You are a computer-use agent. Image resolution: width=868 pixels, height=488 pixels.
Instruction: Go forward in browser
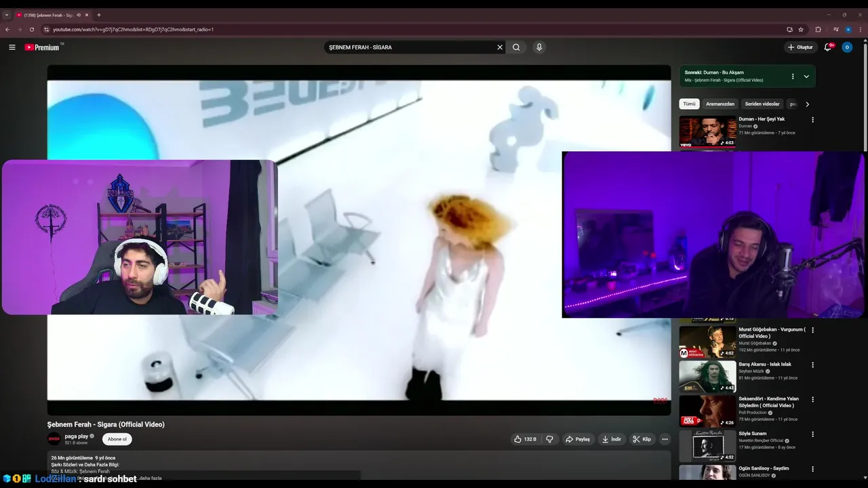[x=19, y=29]
